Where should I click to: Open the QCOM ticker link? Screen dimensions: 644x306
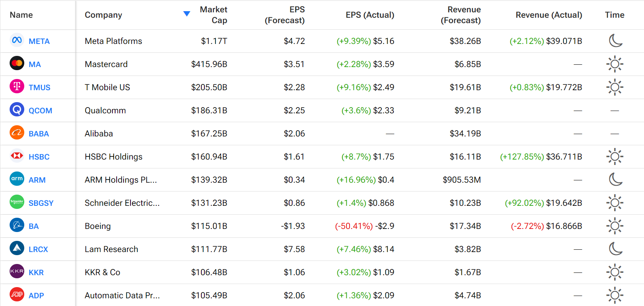(40, 111)
